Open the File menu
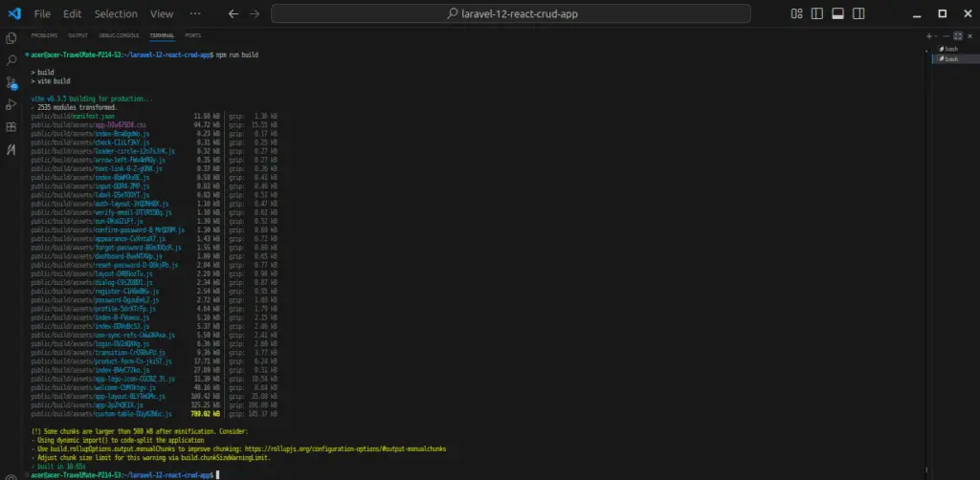980x480 pixels. click(x=42, y=13)
